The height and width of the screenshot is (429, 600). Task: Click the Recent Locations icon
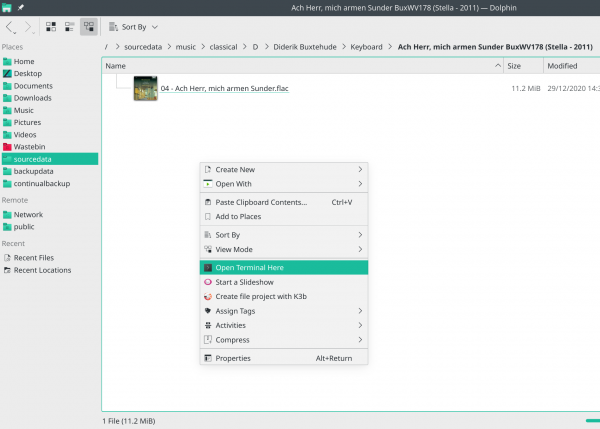tap(7, 270)
